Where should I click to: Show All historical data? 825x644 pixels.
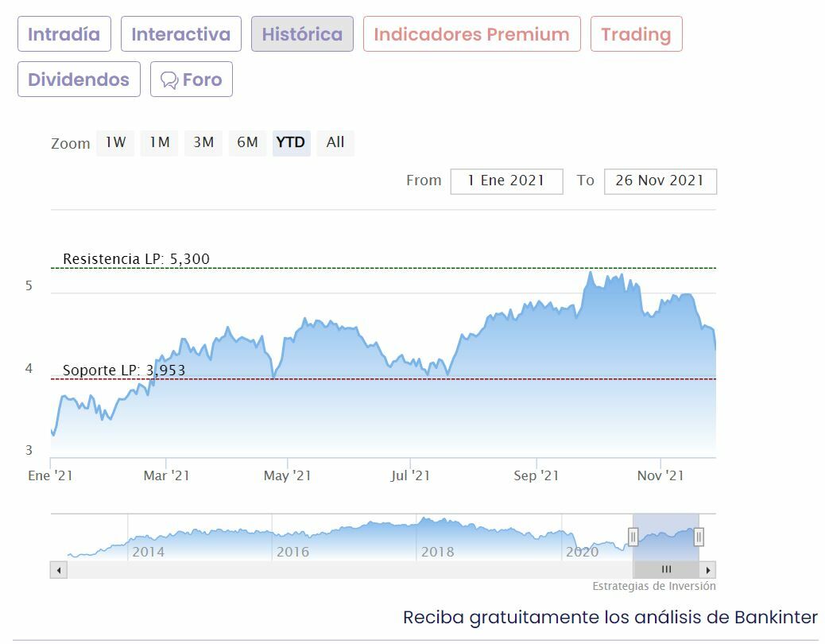pos(335,142)
